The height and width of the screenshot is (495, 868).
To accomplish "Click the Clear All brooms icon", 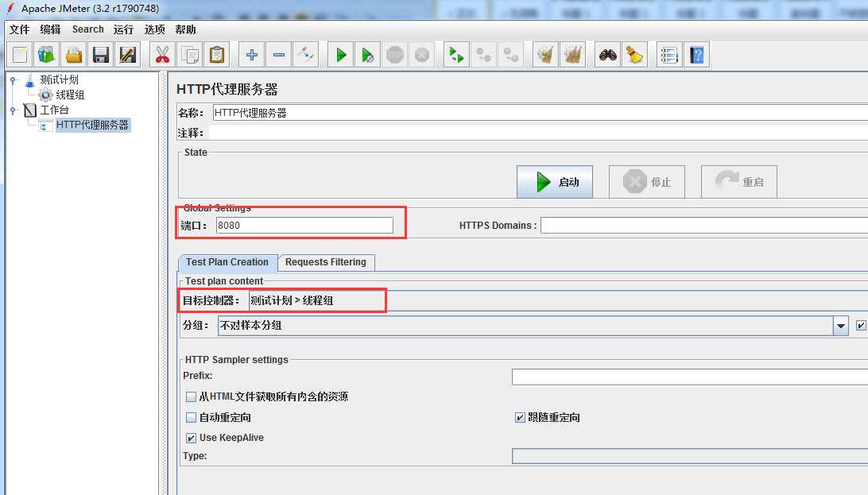I will click(x=573, y=55).
